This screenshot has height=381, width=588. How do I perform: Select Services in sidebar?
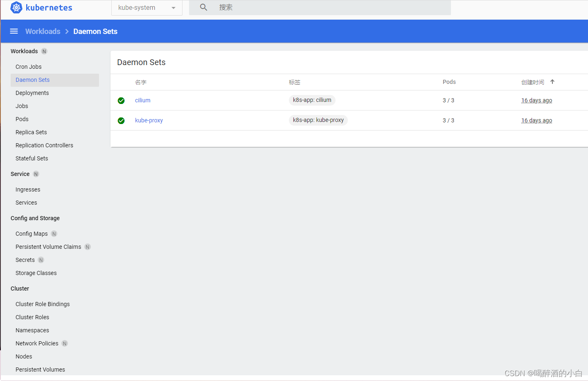26,203
